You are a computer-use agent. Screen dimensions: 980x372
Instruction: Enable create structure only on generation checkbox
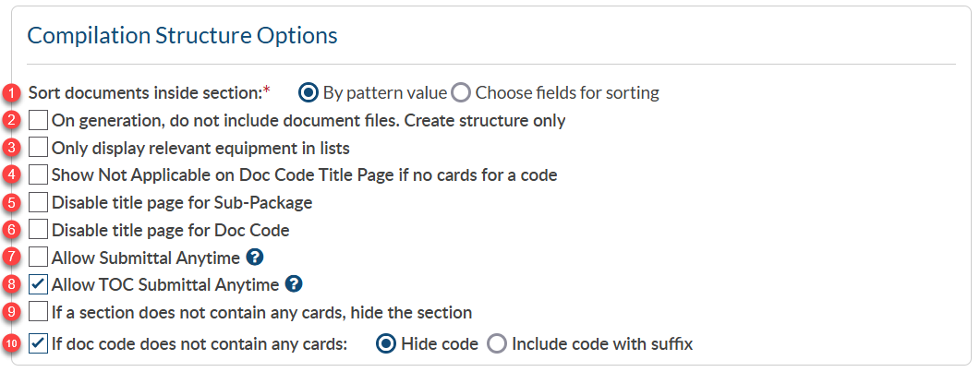click(39, 120)
